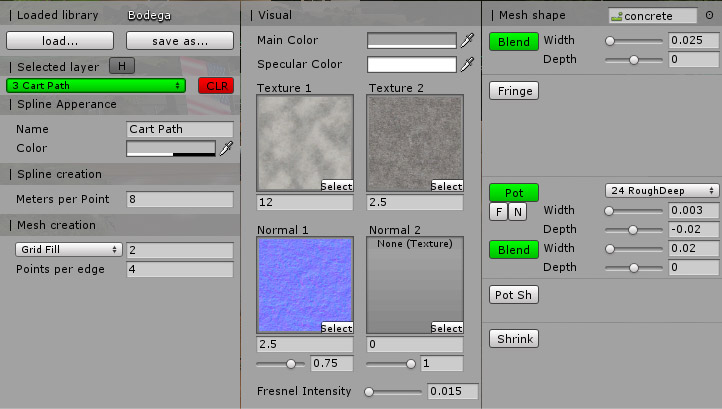Adjust top Blend Depth slider
This screenshot has width=722, height=409.
(x=634, y=60)
